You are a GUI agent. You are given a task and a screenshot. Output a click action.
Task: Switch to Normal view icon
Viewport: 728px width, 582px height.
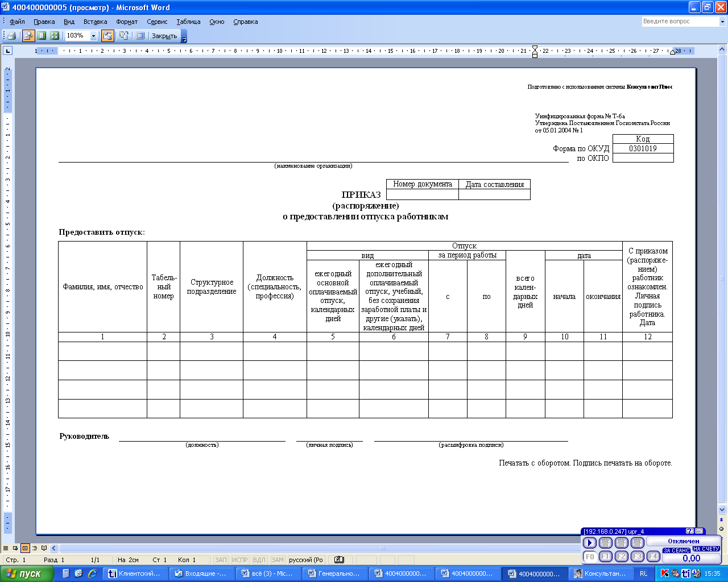[6, 548]
